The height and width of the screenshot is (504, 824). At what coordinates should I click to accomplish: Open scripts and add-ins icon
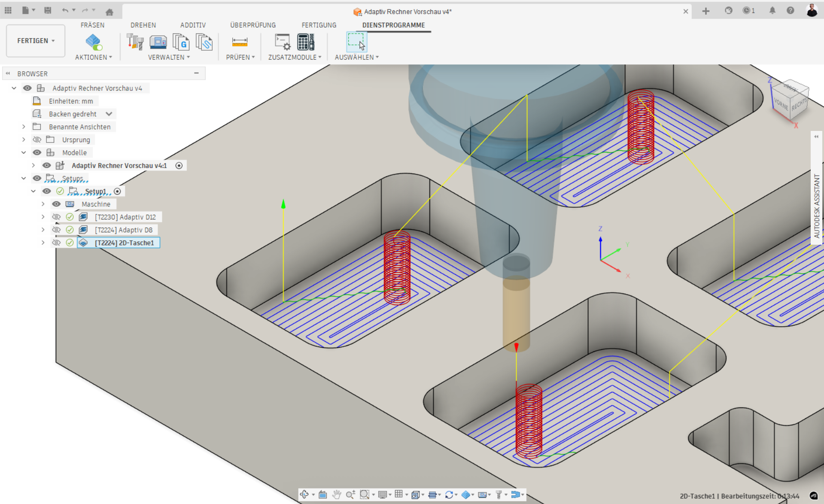click(x=283, y=42)
